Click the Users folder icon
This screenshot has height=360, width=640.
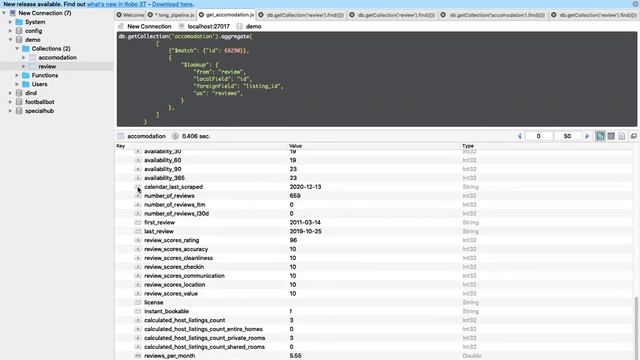tap(26, 84)
